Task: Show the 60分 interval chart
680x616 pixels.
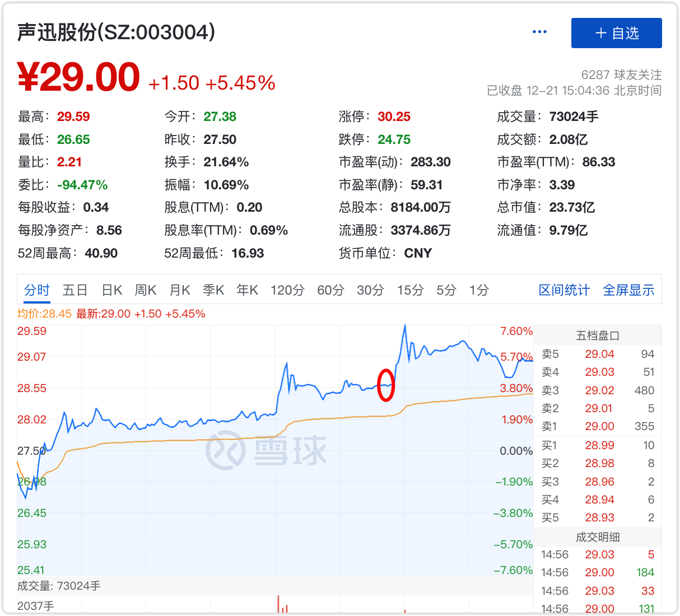Action: pos(330,290)
